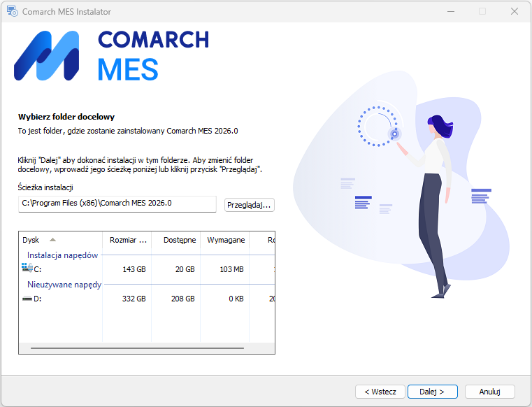
Task: Click the Wybierz folder docelowy heading
Action: point(66,117)
